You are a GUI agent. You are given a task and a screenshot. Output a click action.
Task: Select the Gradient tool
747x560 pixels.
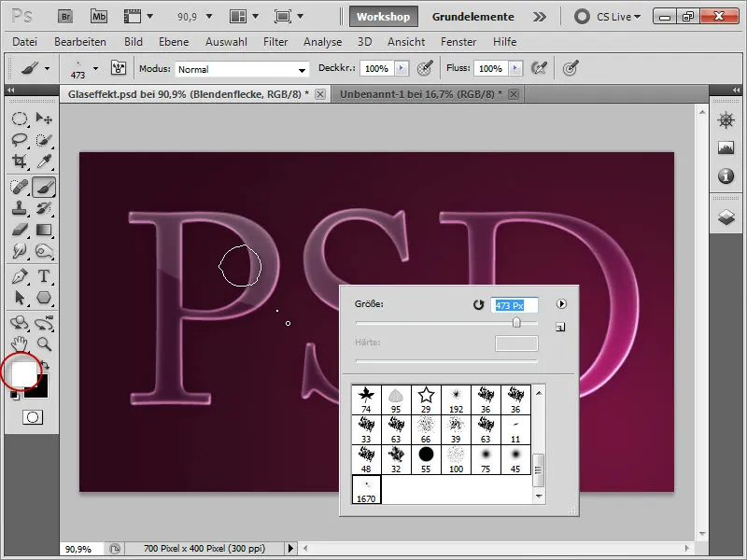pos(44,230)
